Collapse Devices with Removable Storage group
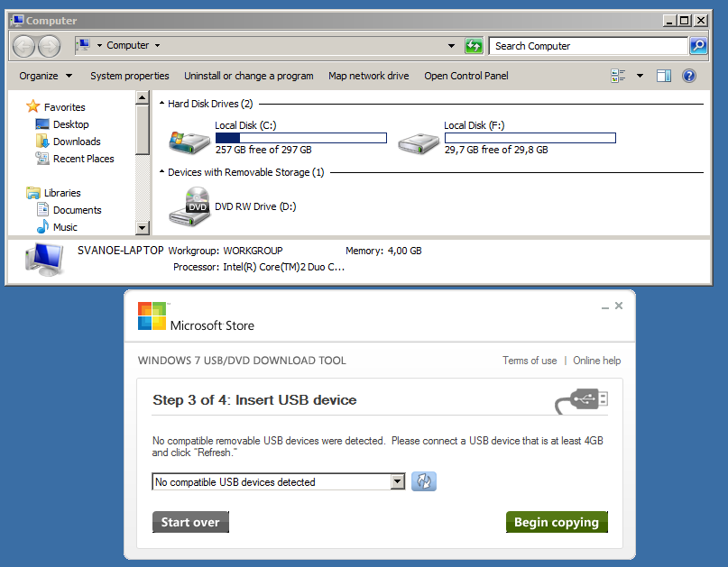 (x=161, y=172)
